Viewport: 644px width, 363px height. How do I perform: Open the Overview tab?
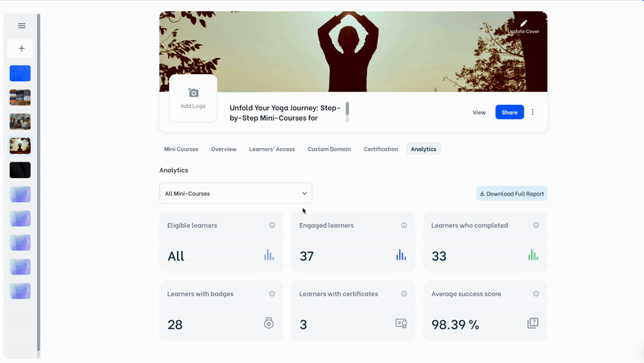[224, 149]
